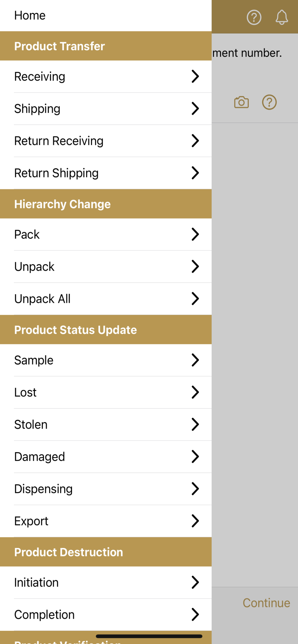The height and width of the screenshot is (644, 298).
Task: Open the Damaged status entry
Action: pos(106,457)
